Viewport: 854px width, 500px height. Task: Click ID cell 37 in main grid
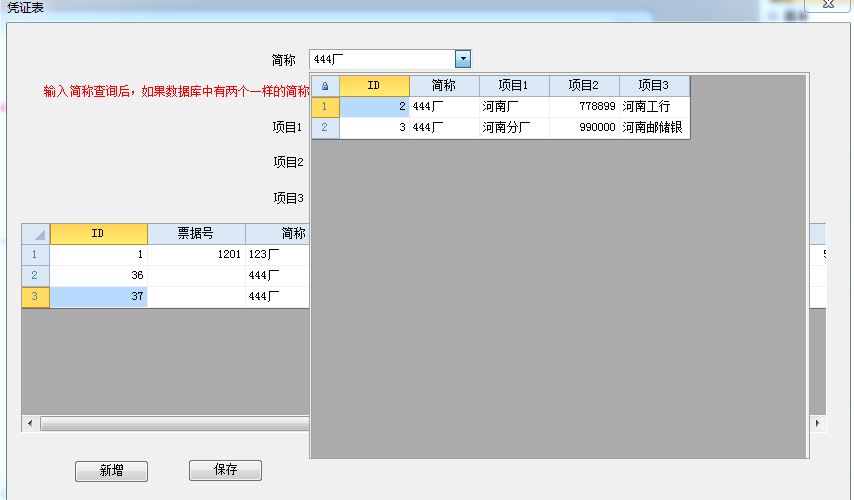pyautogui.click(x=99, y=297)
